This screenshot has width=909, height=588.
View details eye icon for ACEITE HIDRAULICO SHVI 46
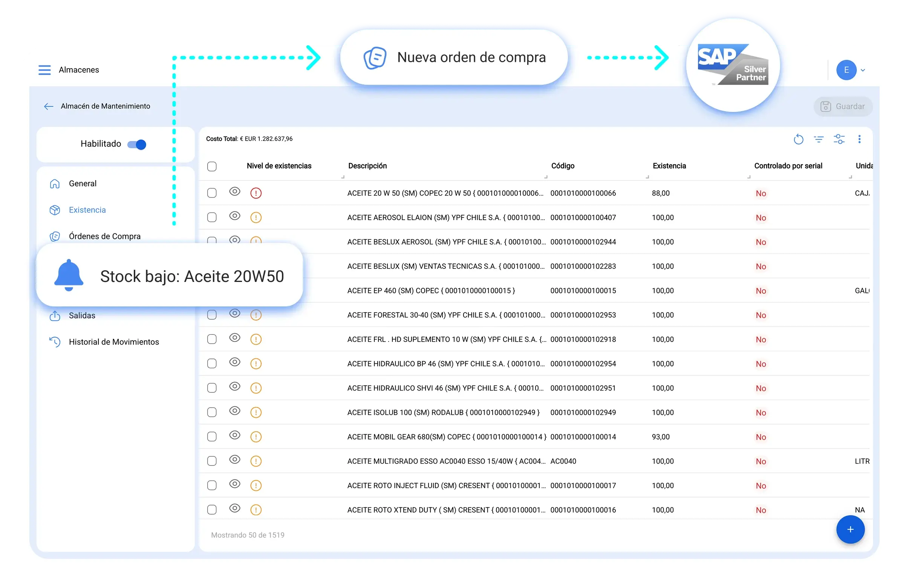pos(234,386)
